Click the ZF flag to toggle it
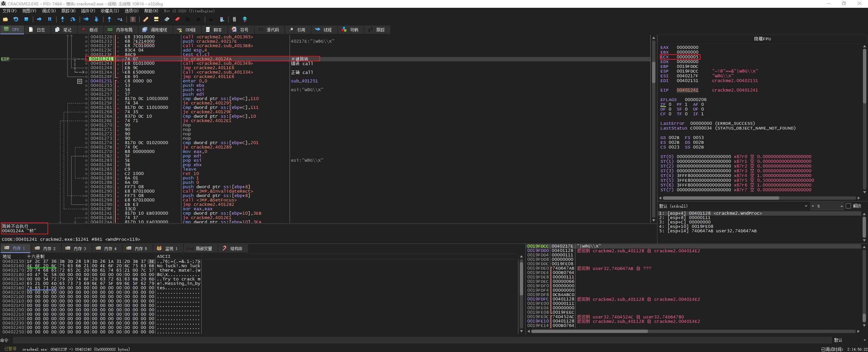This screenshot has height=352, width=868. (663, 104)
